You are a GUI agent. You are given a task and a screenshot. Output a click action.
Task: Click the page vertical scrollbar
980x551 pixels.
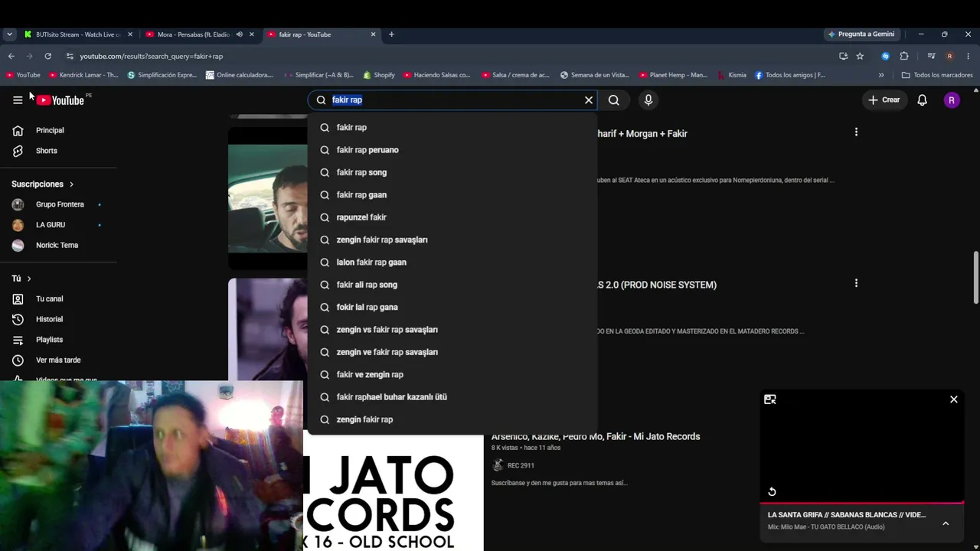click(976, 277)
